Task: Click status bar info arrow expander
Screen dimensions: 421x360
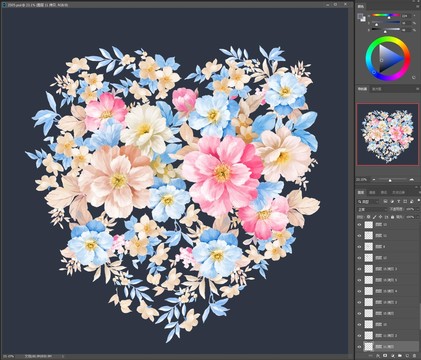Action: click(x=63, y=356)
